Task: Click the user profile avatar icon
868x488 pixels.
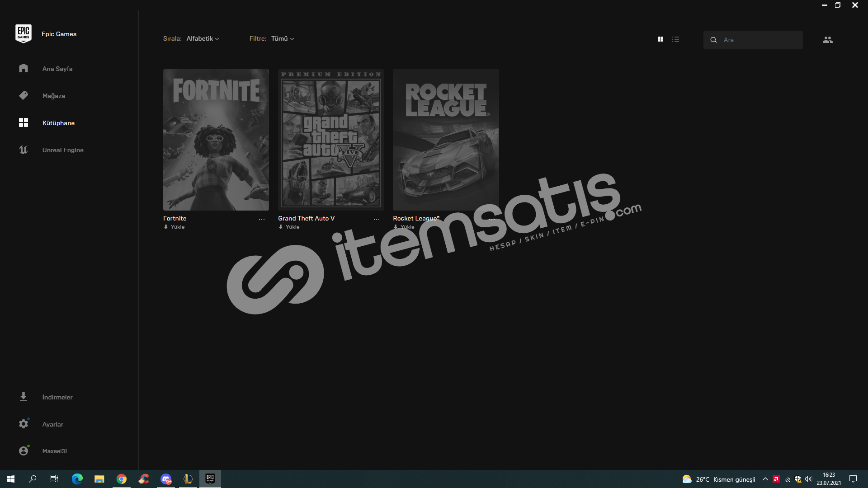Action: tap(24, 451)
